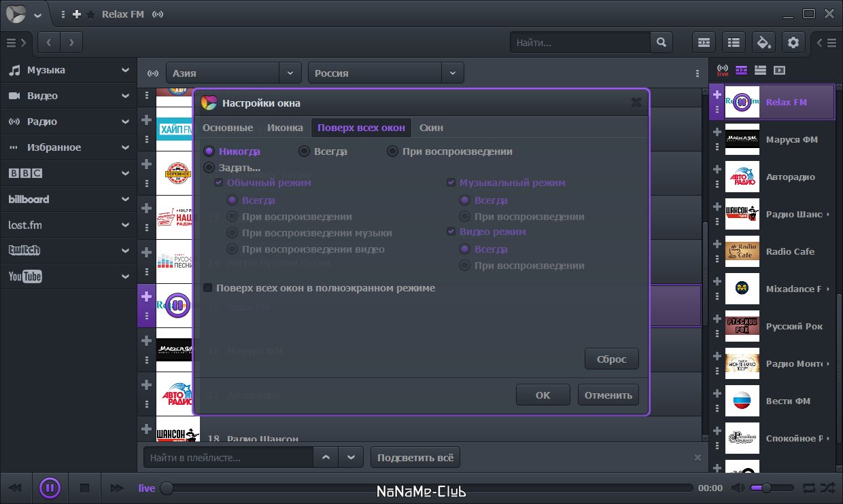
Task: Close the Настройки окна dialog
Action: click(636, 103)
